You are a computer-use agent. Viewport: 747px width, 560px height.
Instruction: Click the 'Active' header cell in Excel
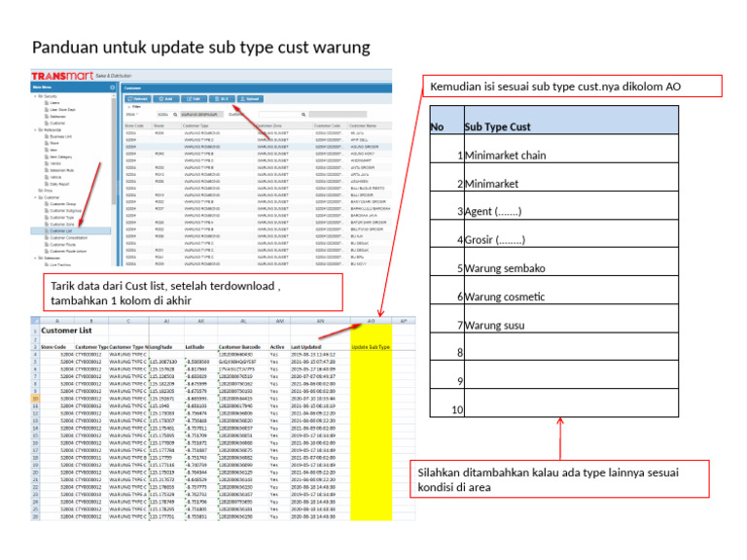click(x=279, y=347)
